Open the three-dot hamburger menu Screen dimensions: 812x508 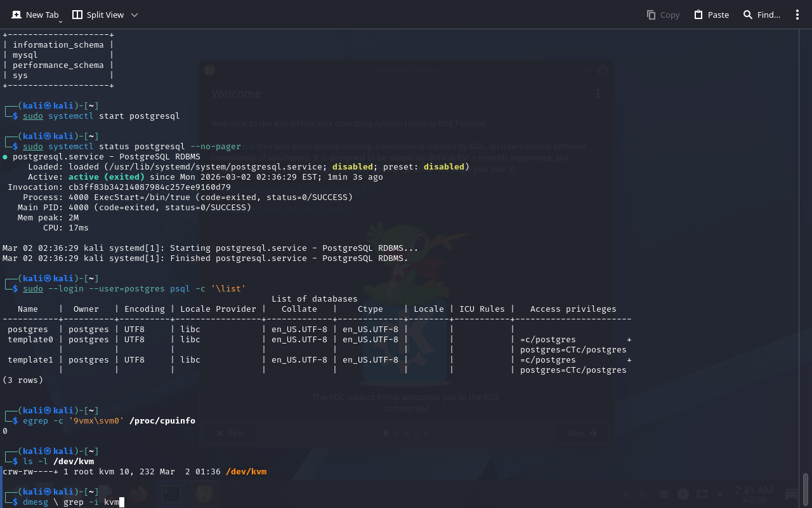797,15
